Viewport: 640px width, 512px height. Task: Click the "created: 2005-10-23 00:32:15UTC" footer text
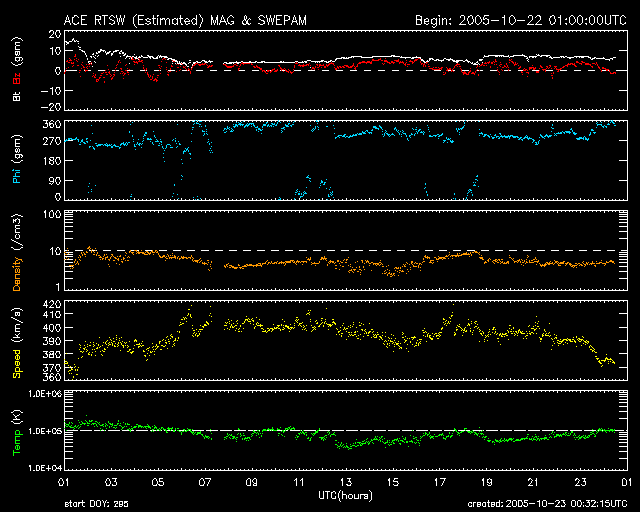pos(547,504)
